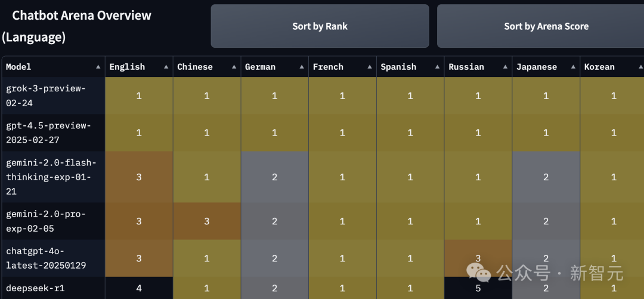This screenshot has height=299, width=644.
Task: Sort table by Model column arrow
Action: pyautogui.click(x=98, y=67)
